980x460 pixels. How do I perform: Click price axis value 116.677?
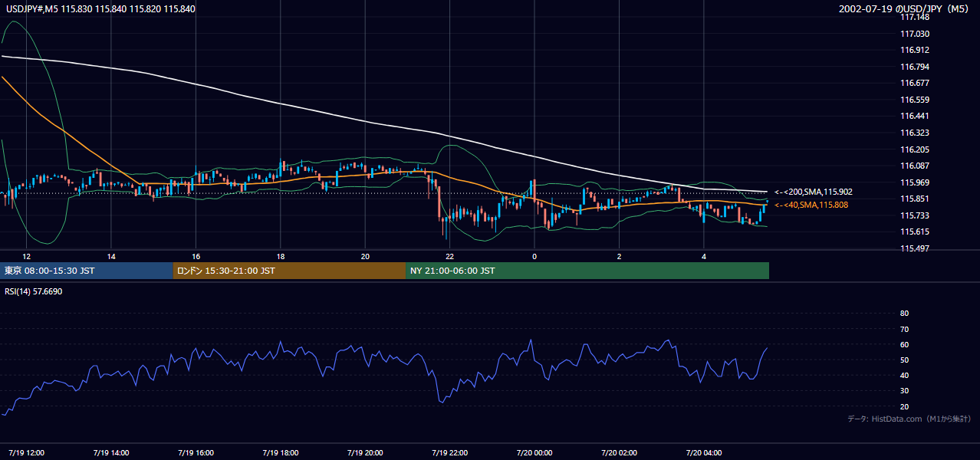click(914, 83)
